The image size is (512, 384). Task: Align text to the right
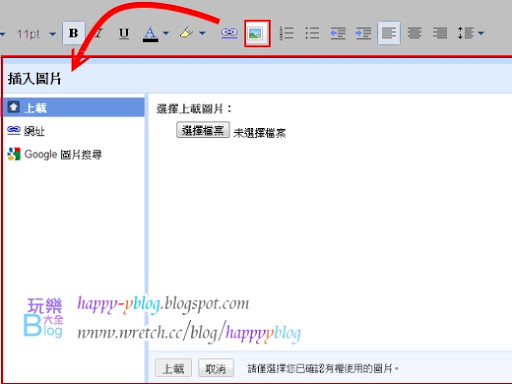click(x=440, y=33)
